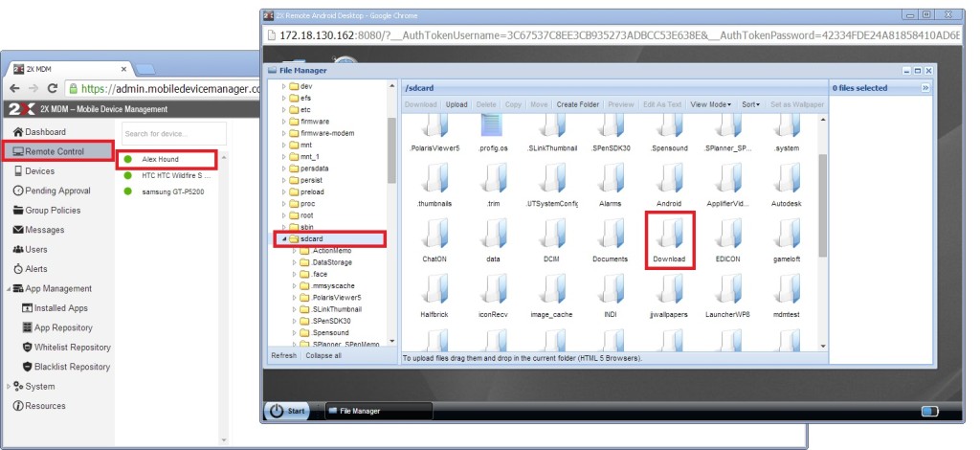This screenshot has width=980, height=450.
Task: Click the remote desktop URL address bar
Action: (x=612, y=35)
